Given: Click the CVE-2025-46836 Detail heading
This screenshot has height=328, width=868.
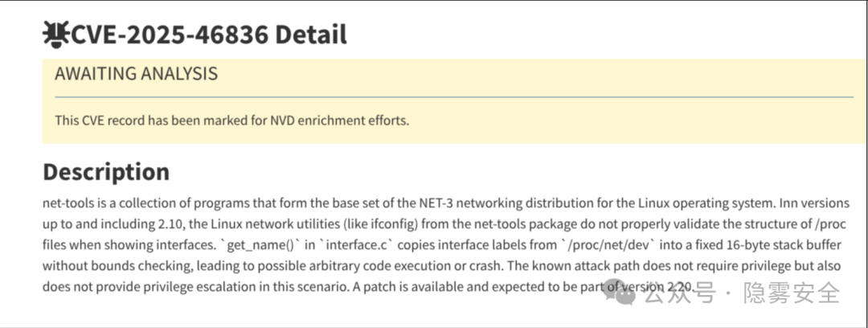Looking at the screenshot, I should coord(210,35).
